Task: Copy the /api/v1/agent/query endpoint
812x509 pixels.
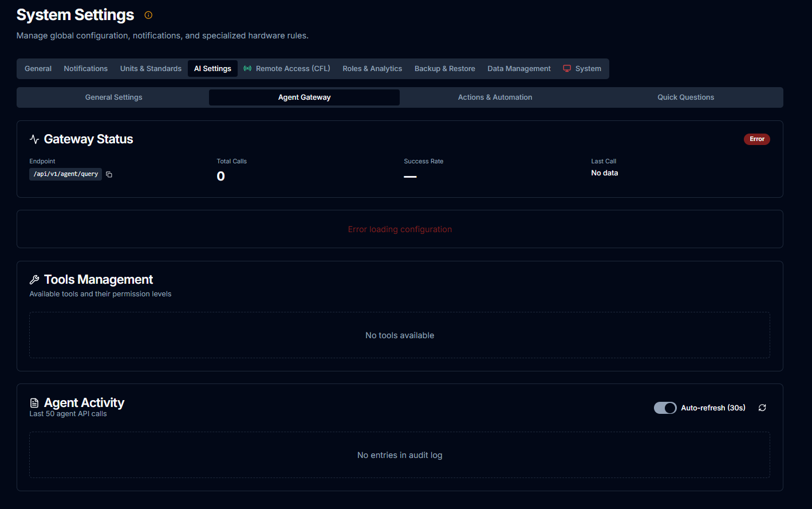Action: click(x=109, y=174)
